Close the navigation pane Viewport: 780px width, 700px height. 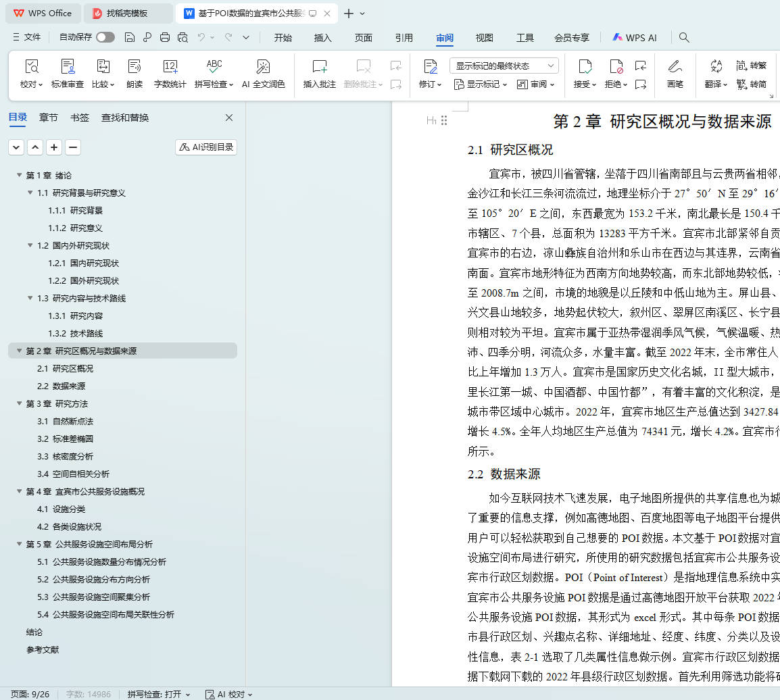[229, 118]
